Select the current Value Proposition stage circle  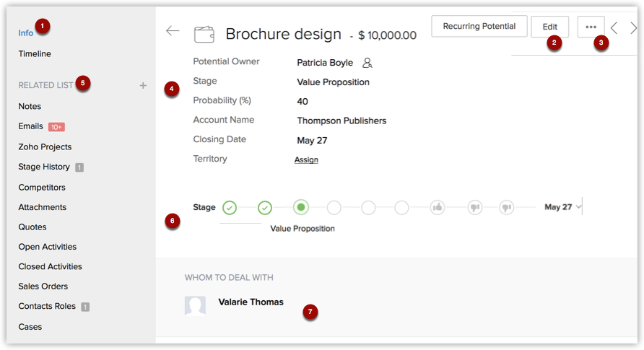301,208
